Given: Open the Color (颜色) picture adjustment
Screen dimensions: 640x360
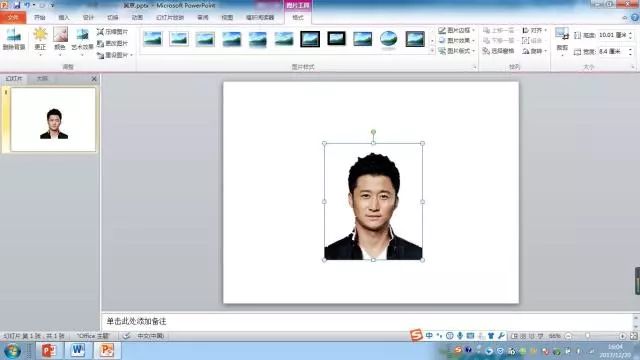Looking at the screenshot, I should pyautogui.click(x=60, y=39).
